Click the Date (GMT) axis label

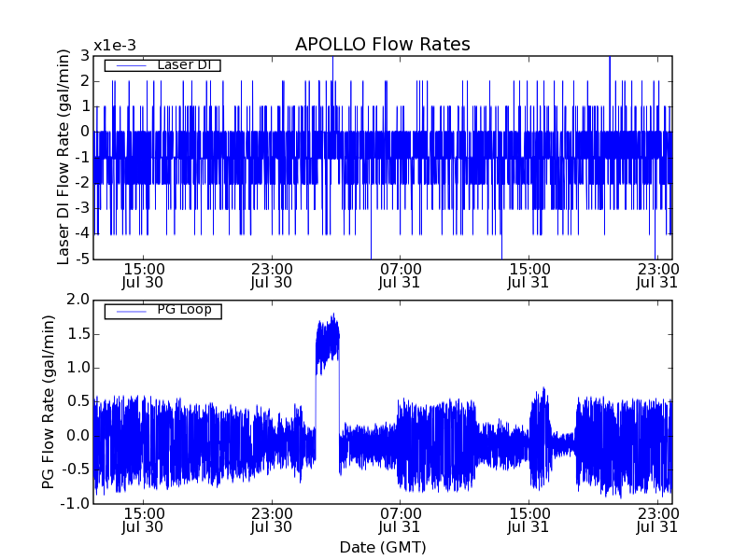[383, 547]
